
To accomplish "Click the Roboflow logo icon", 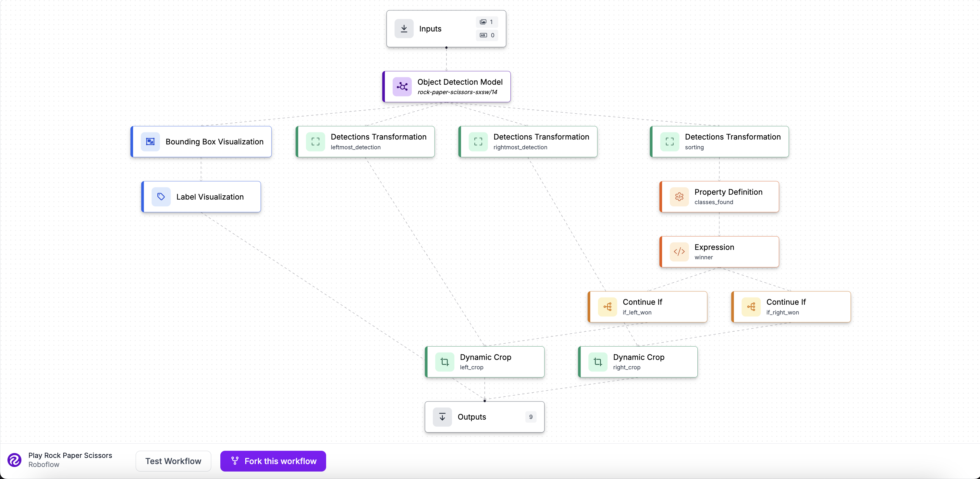I will pos(15,460).
